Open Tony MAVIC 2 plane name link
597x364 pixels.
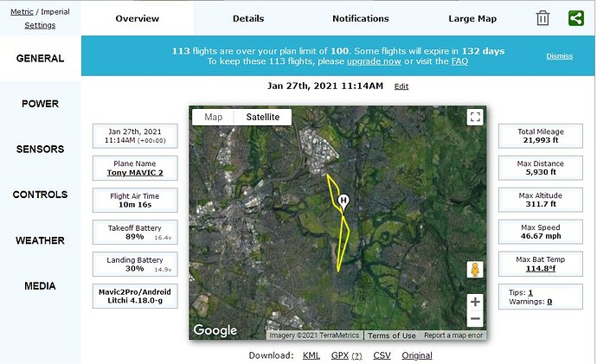tap(135, 173)
